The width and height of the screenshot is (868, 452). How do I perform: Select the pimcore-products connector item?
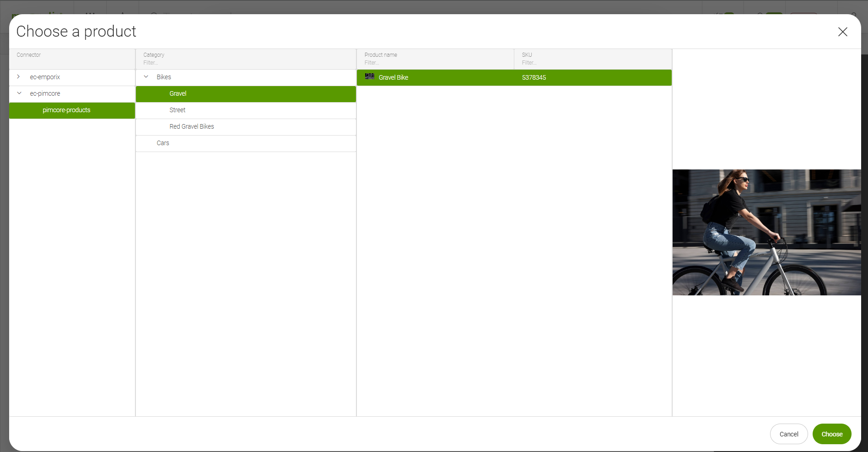66,110
